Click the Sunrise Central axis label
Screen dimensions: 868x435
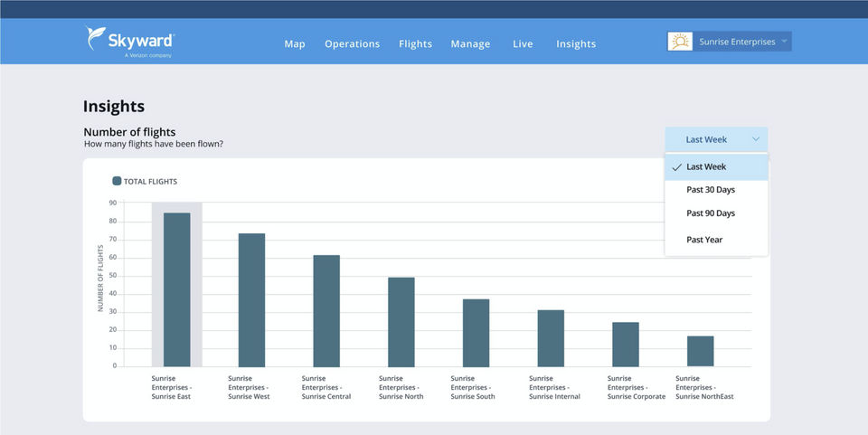326,387
